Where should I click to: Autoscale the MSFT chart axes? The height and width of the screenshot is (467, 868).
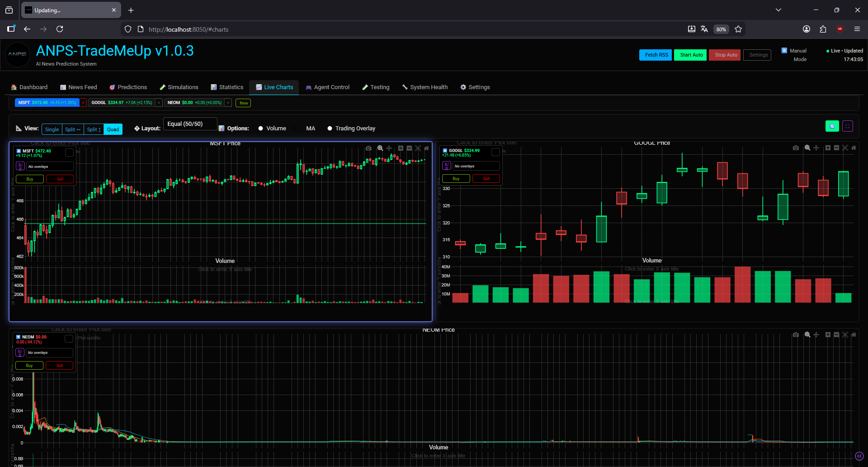pos(418,148)
